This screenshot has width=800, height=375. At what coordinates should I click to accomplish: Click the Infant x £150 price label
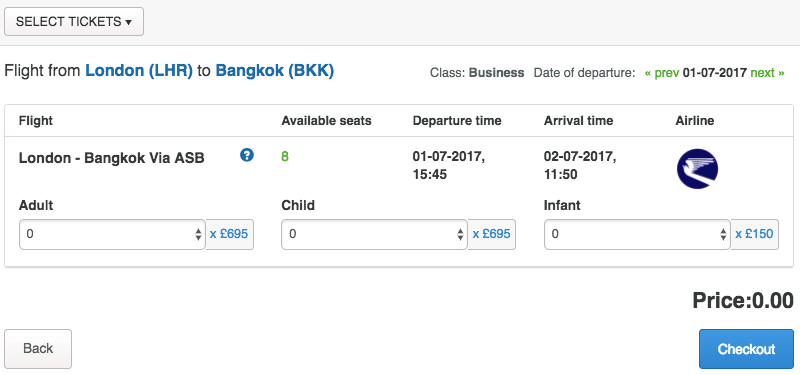pyautogui.click(x=754, y=234)
